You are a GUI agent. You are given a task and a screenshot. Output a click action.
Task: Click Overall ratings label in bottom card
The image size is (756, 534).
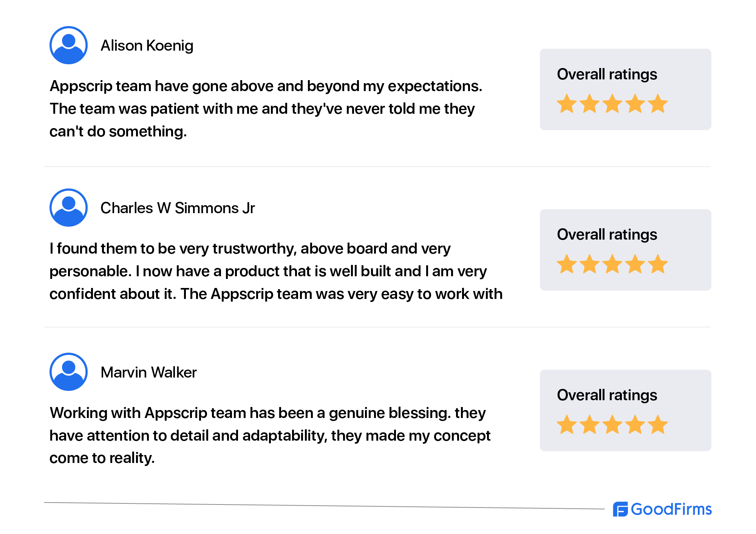[x=607, y=395]
